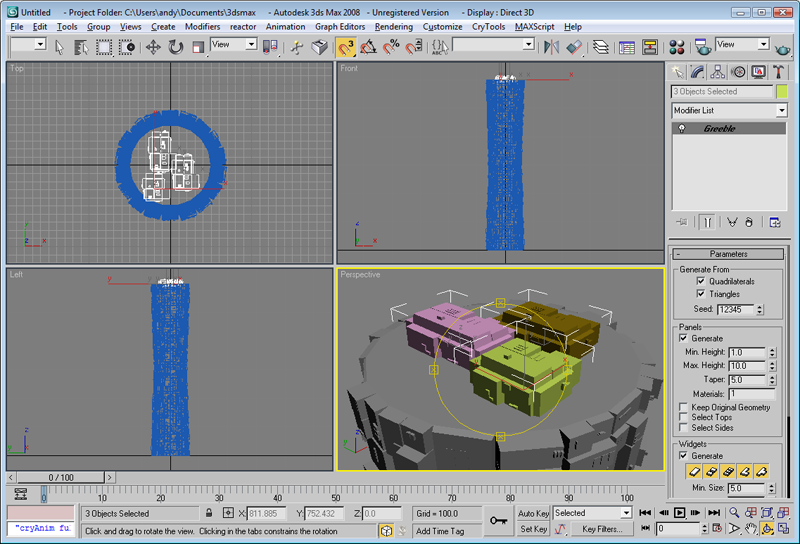Viewport: 800px width, 544px height.
Task: Toggle Angle Snap button
Action: pyautogui.click(x=368, y=47)
